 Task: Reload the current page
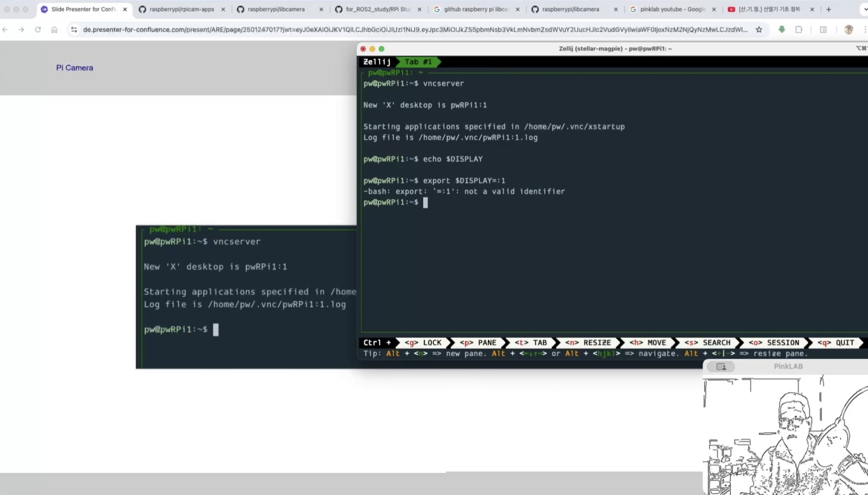38,29
